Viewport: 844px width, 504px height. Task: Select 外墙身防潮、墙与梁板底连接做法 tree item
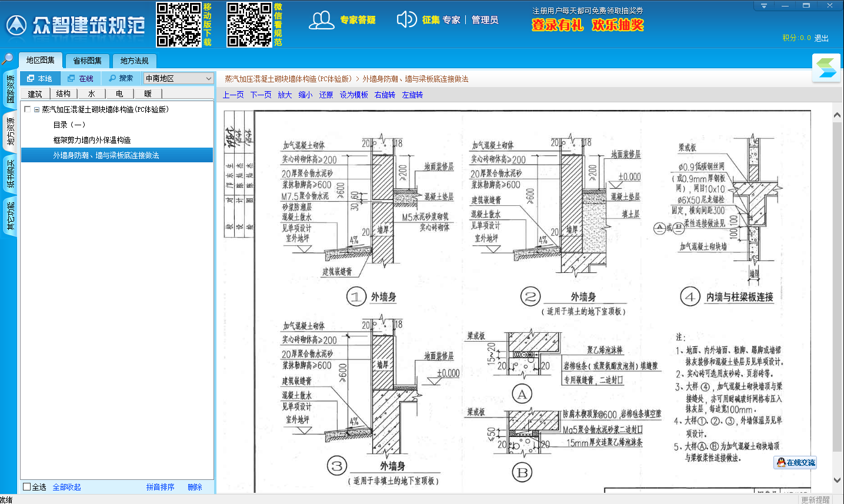pos(117,155)
